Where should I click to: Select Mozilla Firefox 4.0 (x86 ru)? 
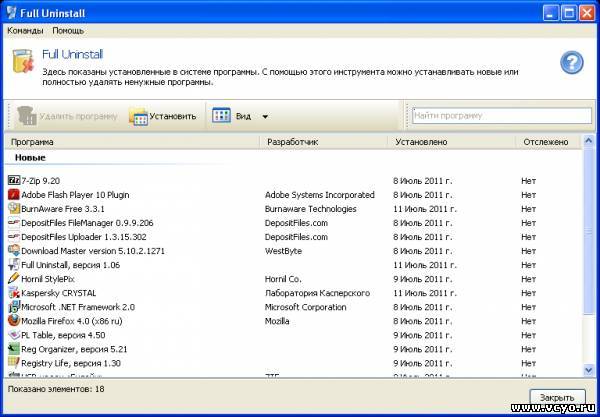click(x=72, y=321)
